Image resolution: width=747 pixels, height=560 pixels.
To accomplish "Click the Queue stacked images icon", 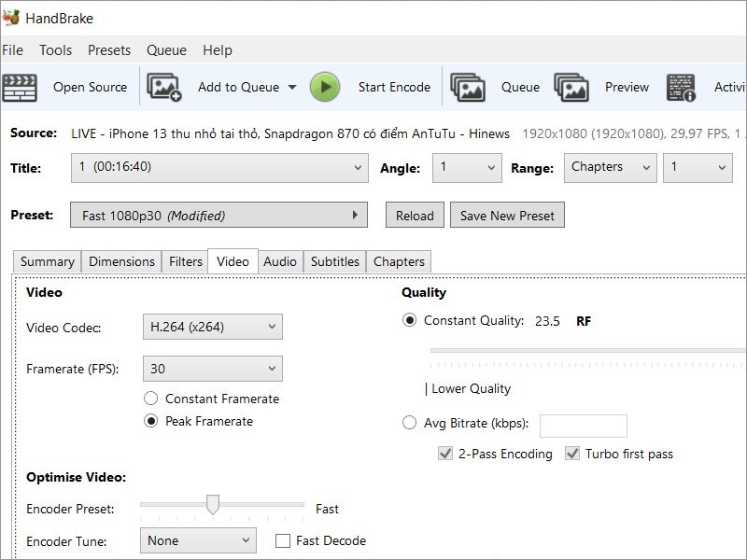I will pos(468,88).
